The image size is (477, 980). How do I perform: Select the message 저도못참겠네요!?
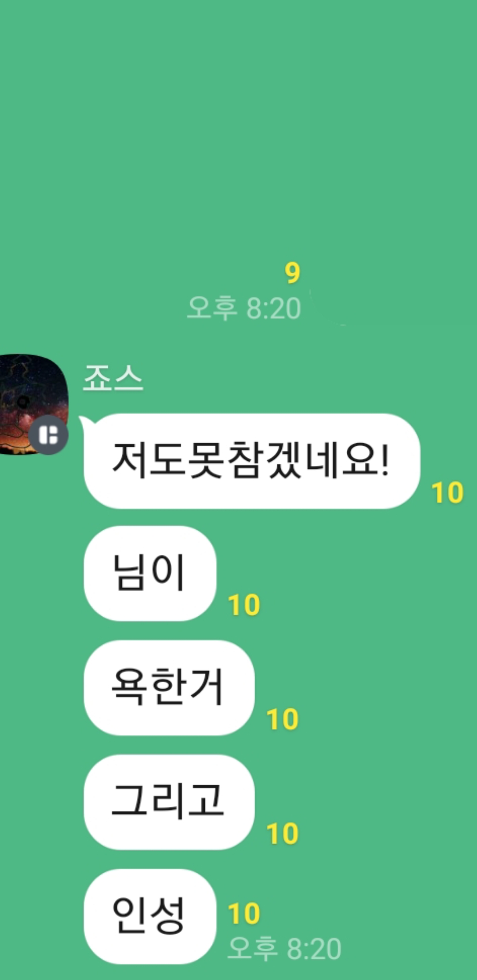coord(252,461)
